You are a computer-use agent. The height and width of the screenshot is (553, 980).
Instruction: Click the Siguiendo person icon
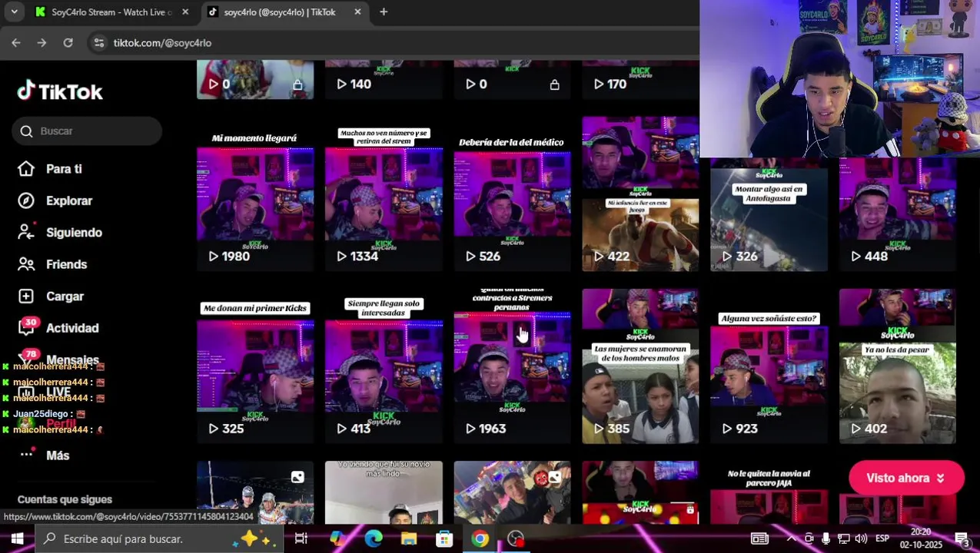click(26, 232)
